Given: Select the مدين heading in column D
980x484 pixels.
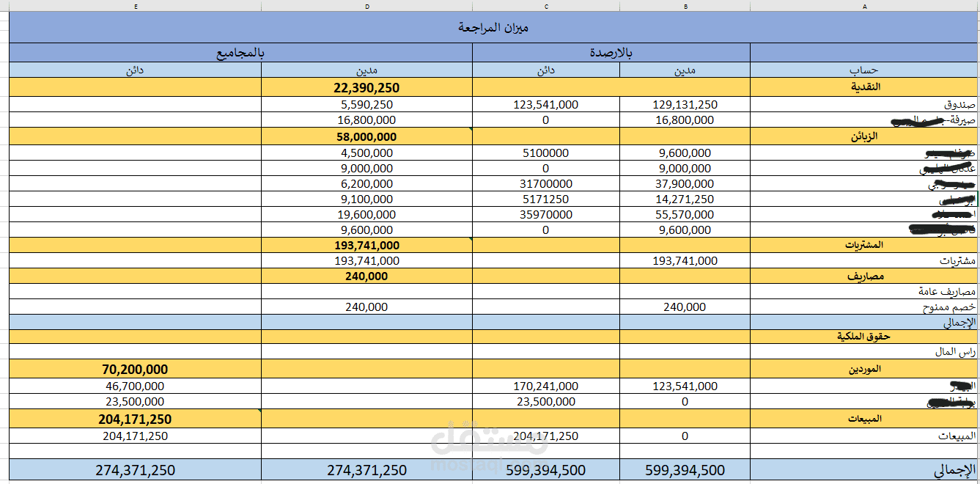Looking at the screenshot, I should (x=366, y=70).
